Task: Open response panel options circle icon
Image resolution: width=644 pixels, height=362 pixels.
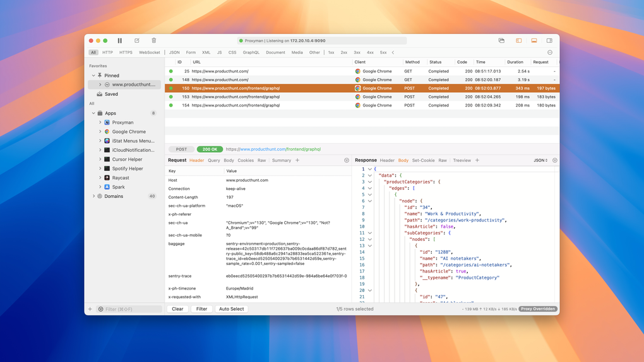Action: [x=555, y=160]
